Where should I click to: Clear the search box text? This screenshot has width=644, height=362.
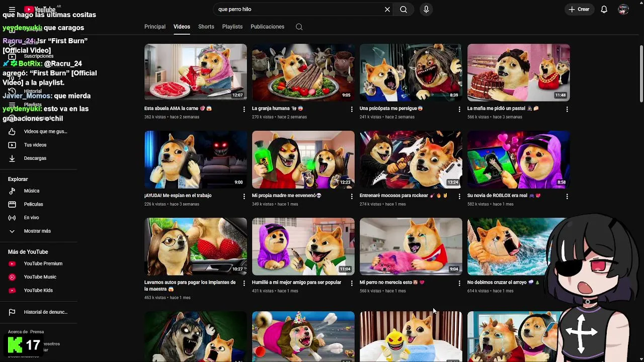coord(387,9)
